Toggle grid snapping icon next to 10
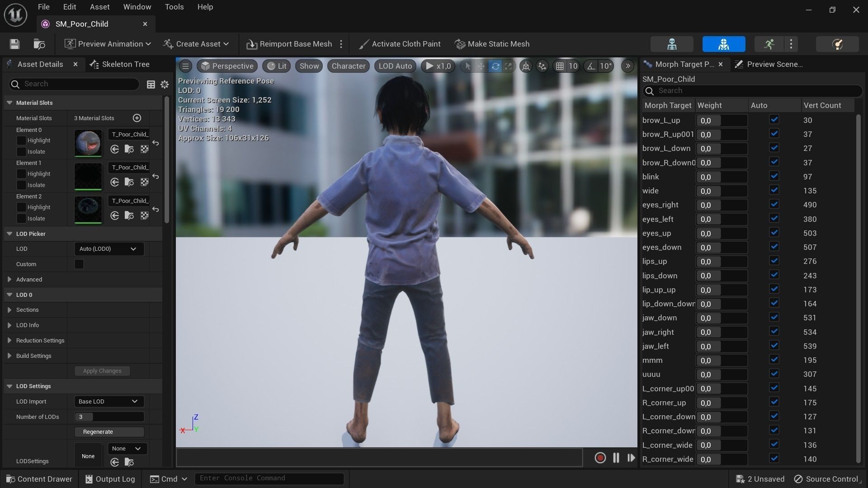The height and width of the screenshot is (488, 868). coord(560,66)
